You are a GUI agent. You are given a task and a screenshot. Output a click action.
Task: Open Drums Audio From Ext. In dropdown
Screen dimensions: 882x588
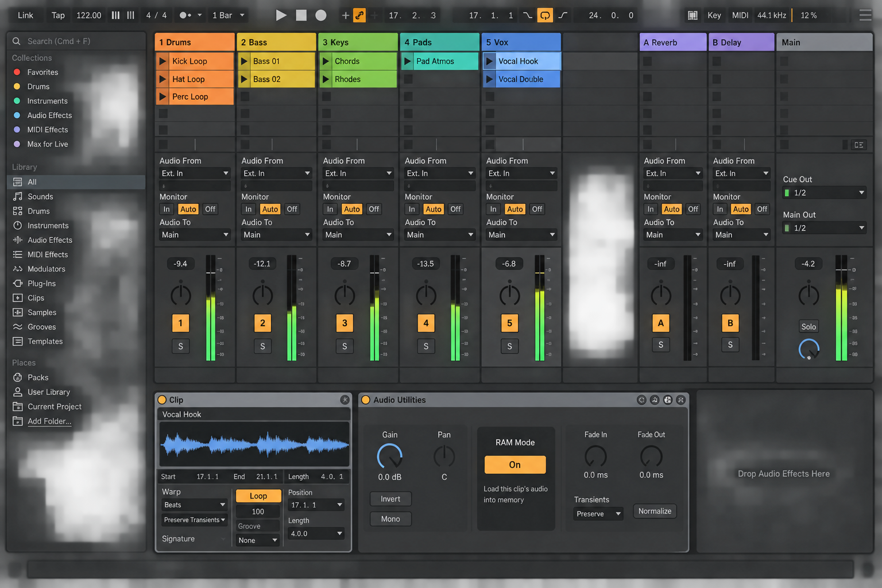195,173
